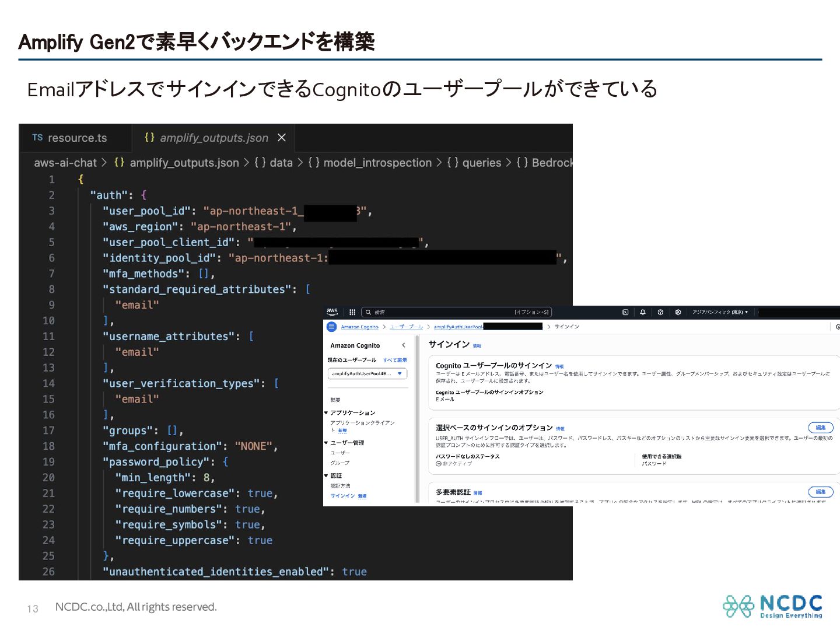This screenshot has height=630, width=840.
Task: Click 情報 link beside サインイン heading
Action: pyautogui.click(x=477, y=346)
